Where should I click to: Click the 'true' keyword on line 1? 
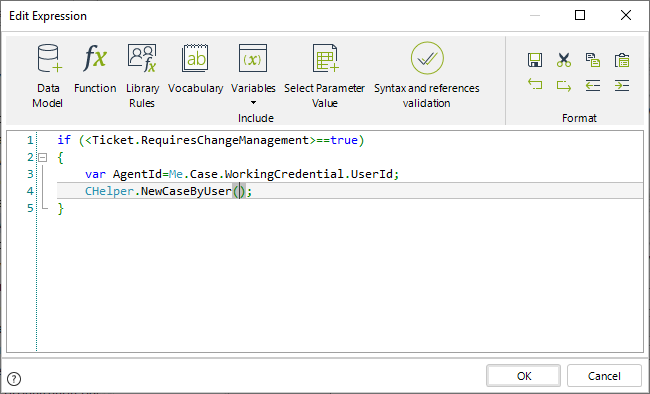[x=344, y=140]
